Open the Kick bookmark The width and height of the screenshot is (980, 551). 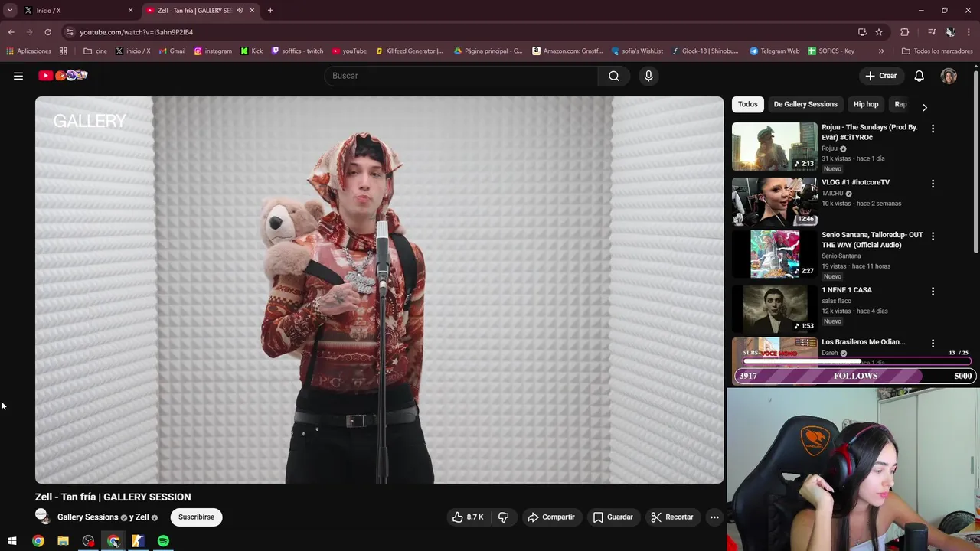(252, 51)
